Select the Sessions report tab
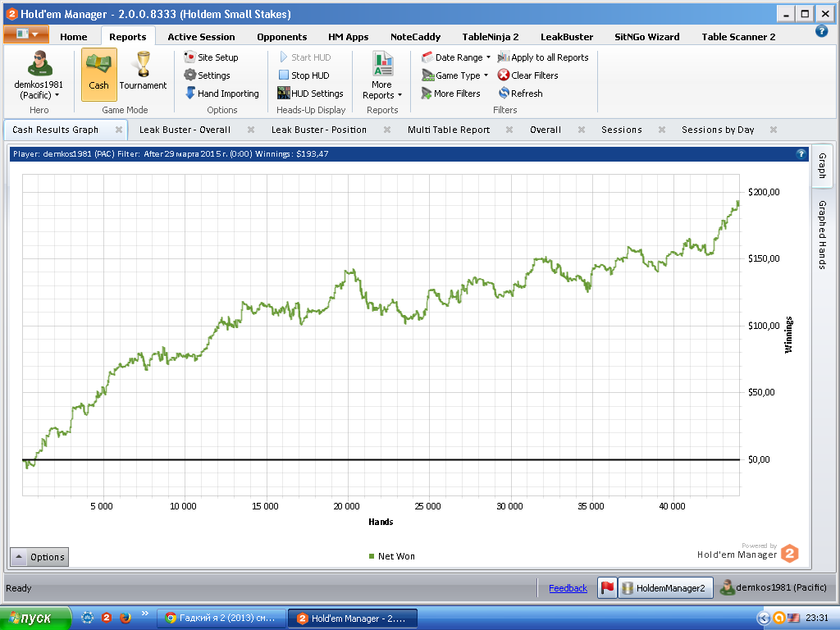The image size is (840, 630). click(622, 130)
